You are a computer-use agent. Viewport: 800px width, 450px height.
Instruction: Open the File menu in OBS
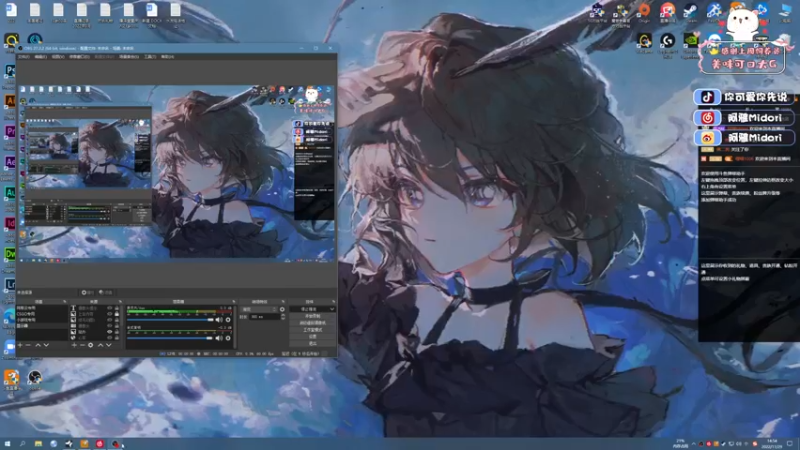click(24, 57)
